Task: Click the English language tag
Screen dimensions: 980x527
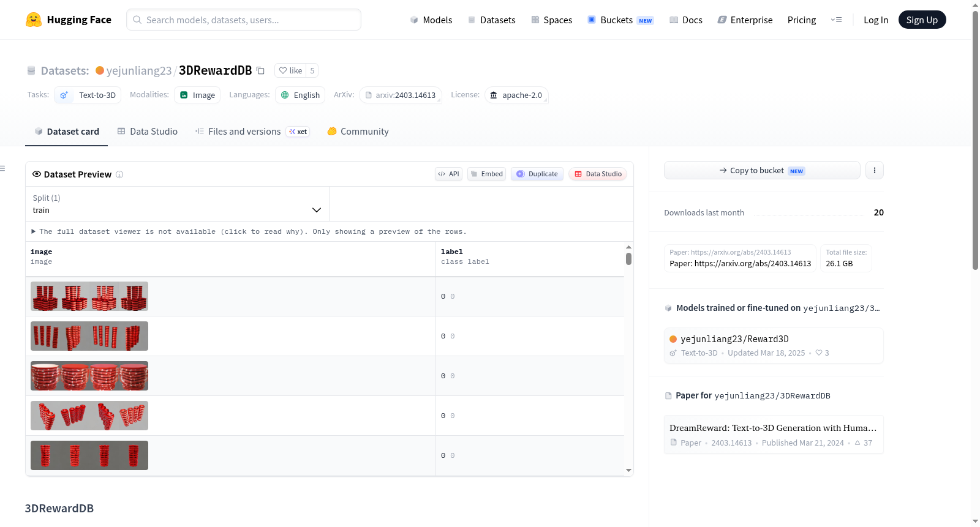Action: tap(300, 95)
